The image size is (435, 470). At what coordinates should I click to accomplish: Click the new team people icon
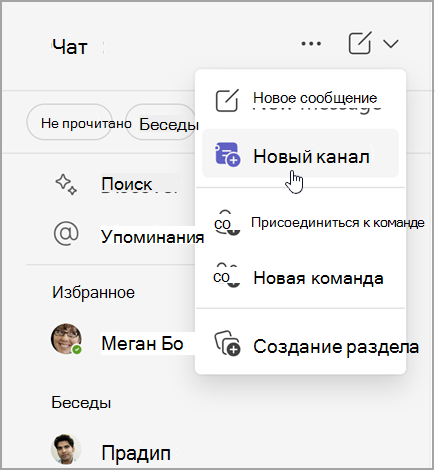pyautogui.click(x=227, y=276)
